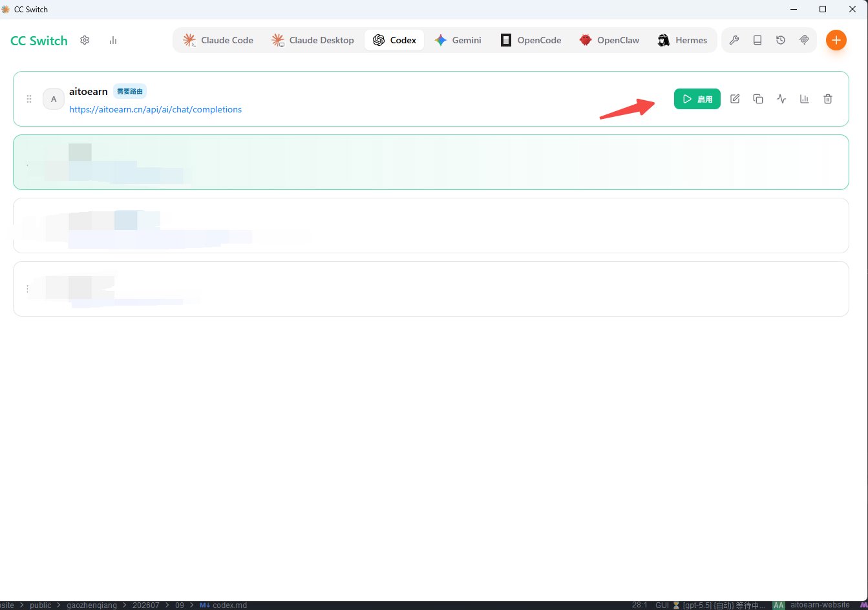Add a new provider with orange plus
Image resolution: width=868 pixels, height=610 pixels.
(x=836, y=40)
